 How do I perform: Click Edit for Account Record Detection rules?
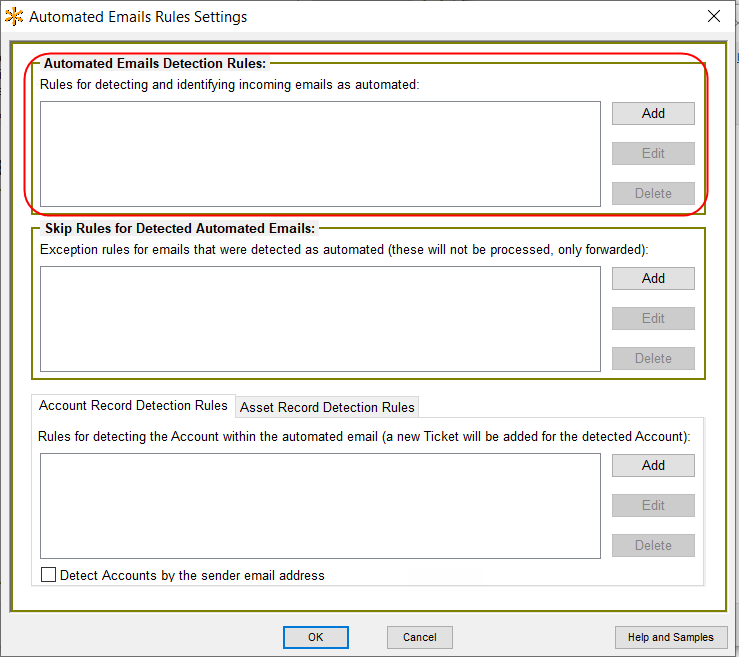pyautogui.click(x=653, y=505)
